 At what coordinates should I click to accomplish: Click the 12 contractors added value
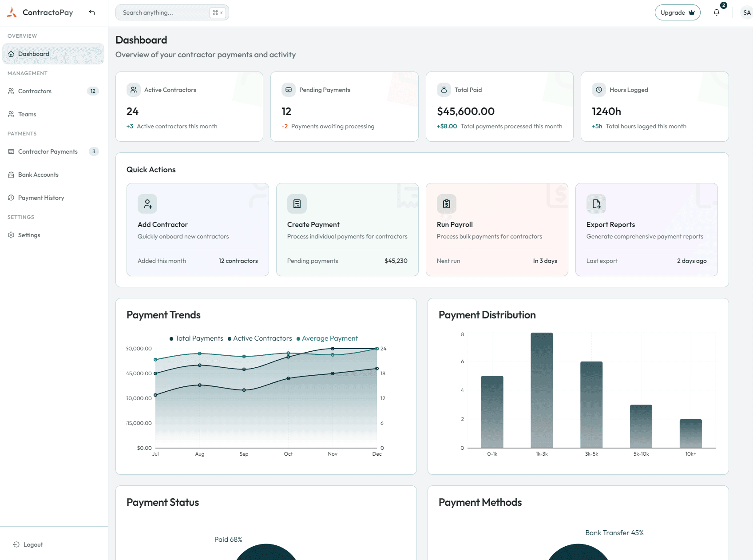(x=238, y=261)
